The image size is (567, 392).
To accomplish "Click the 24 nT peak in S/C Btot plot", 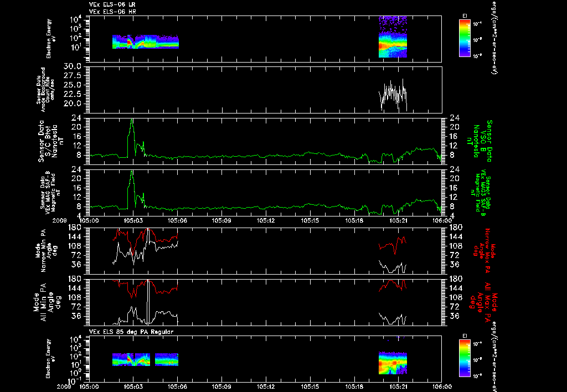I will pyautogui.click(x=132, y=120).
